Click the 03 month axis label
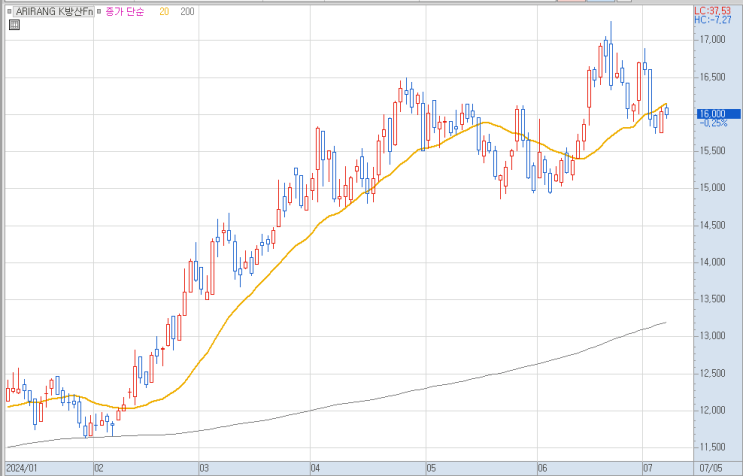Image resolution: width=743 pixels, height=476 pixels. click(x=204, y=468)
